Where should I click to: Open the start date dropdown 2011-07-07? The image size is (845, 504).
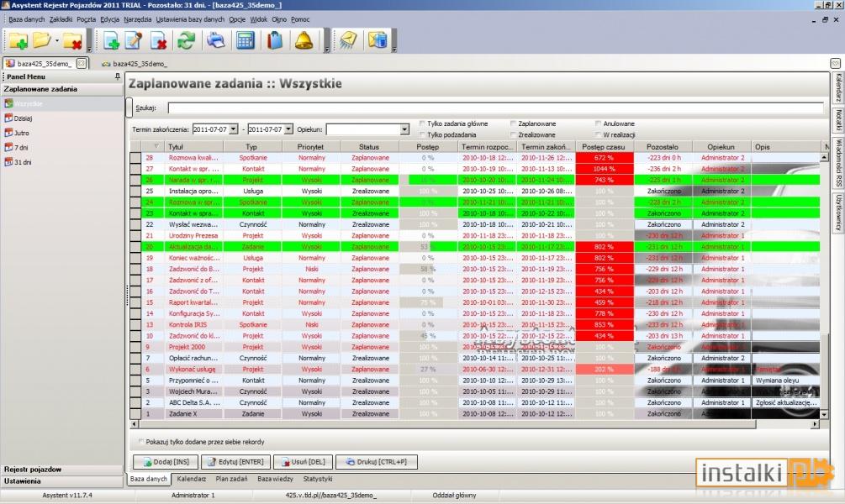pyautogui.click(x=234, y=129)
